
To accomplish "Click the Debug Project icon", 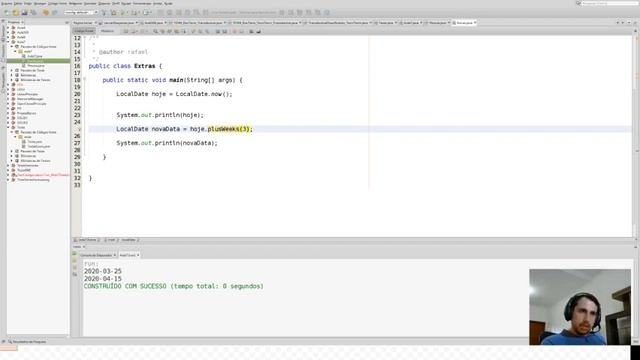I will coord(134,13).
